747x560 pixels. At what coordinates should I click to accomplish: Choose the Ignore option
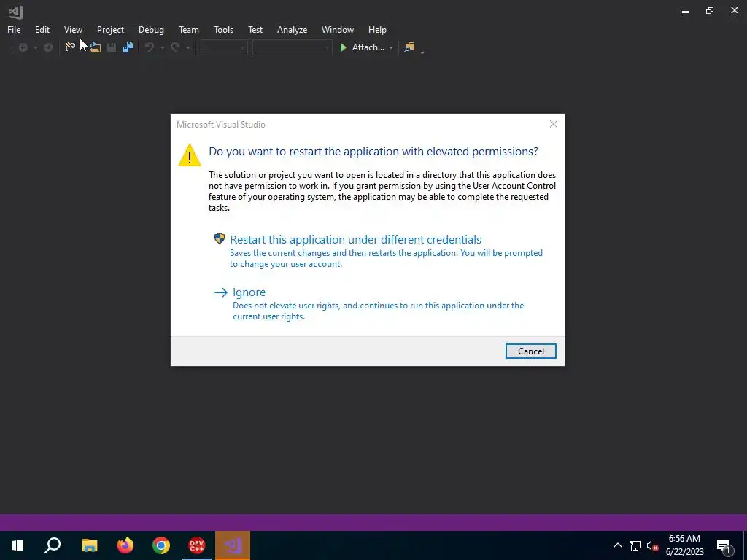click(x=249, y=292)
